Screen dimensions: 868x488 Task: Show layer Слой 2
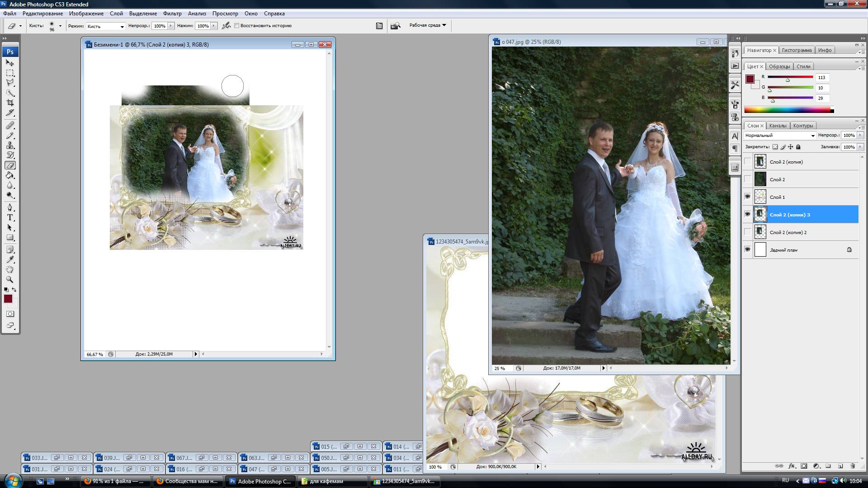(x=747, y=179)
